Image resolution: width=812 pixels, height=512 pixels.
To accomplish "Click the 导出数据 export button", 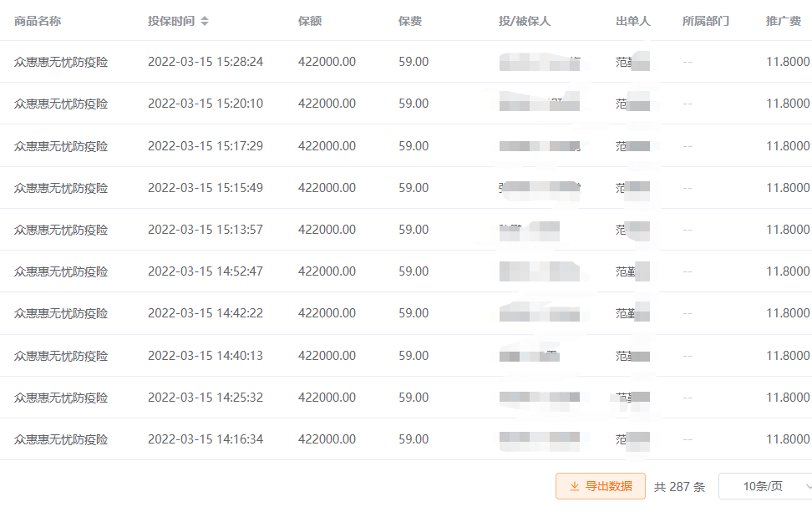I will coord(600,486).
